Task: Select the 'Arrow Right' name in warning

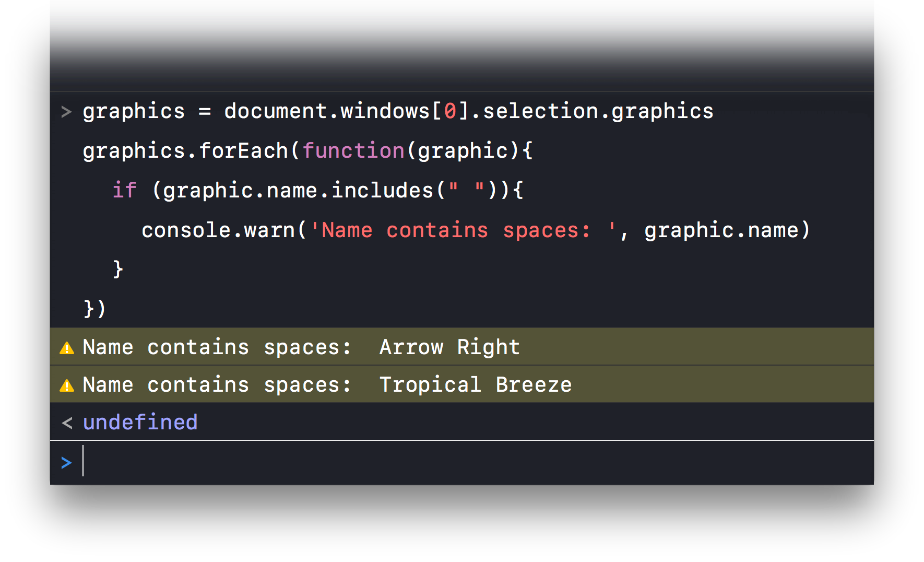Action: [x=449, y=347]
